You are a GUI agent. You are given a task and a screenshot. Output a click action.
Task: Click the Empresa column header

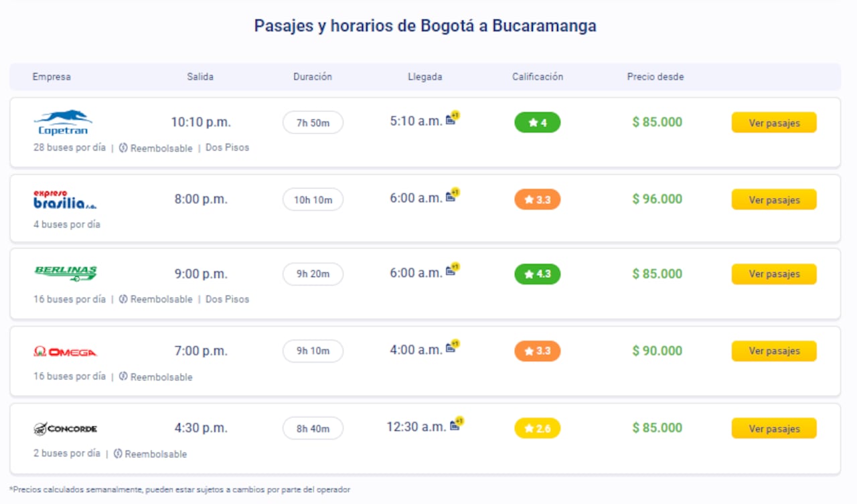pos(52,76)
